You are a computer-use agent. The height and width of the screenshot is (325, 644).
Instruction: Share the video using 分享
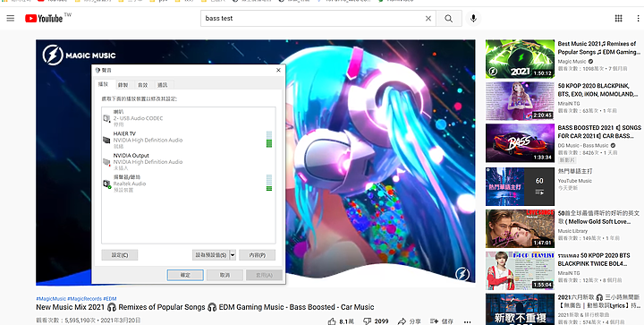coord(410,321)
